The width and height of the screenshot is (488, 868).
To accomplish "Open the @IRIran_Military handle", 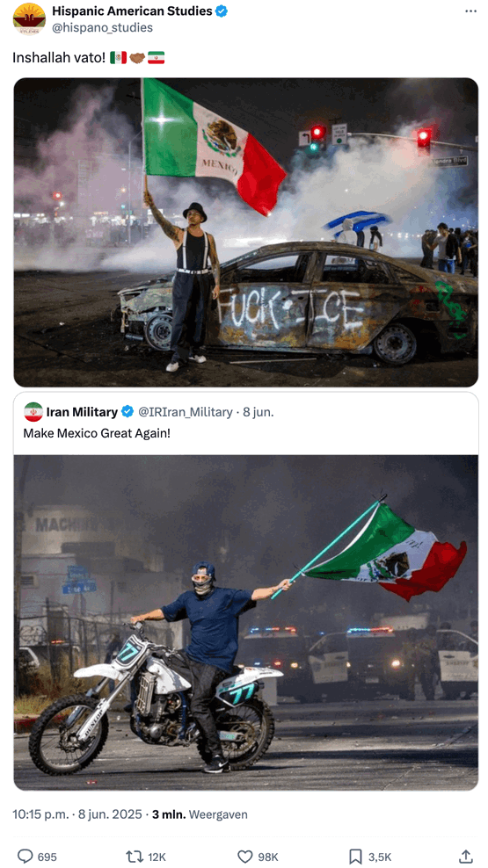I will click(185, 412).
